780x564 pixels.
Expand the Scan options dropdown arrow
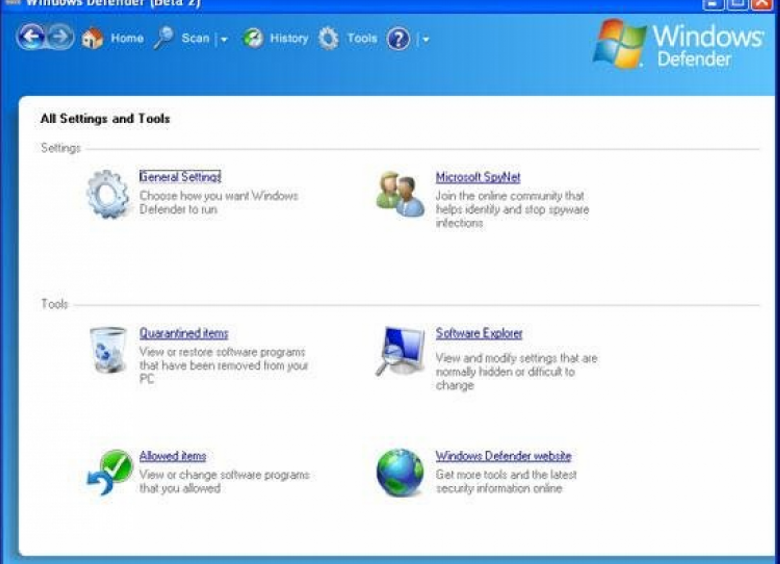[x=224, y=39]
